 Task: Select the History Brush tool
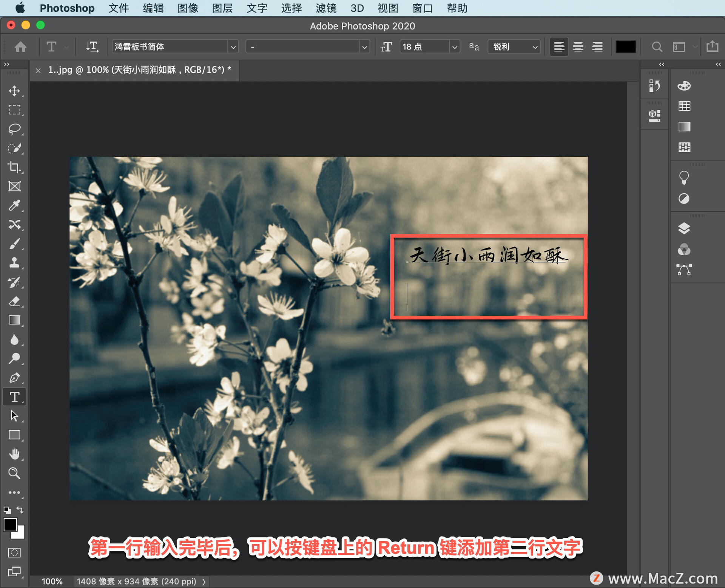tap(14, 282)
